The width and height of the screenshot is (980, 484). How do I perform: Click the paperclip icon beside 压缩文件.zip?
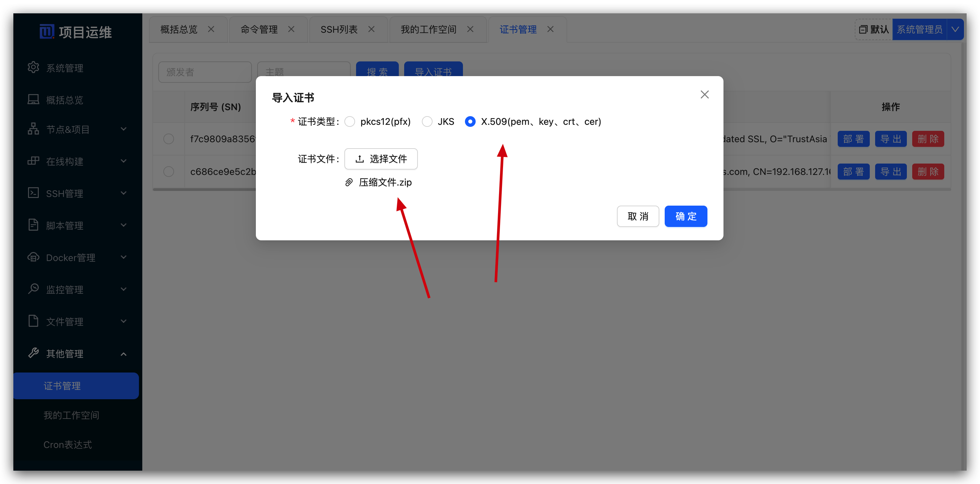349,182
